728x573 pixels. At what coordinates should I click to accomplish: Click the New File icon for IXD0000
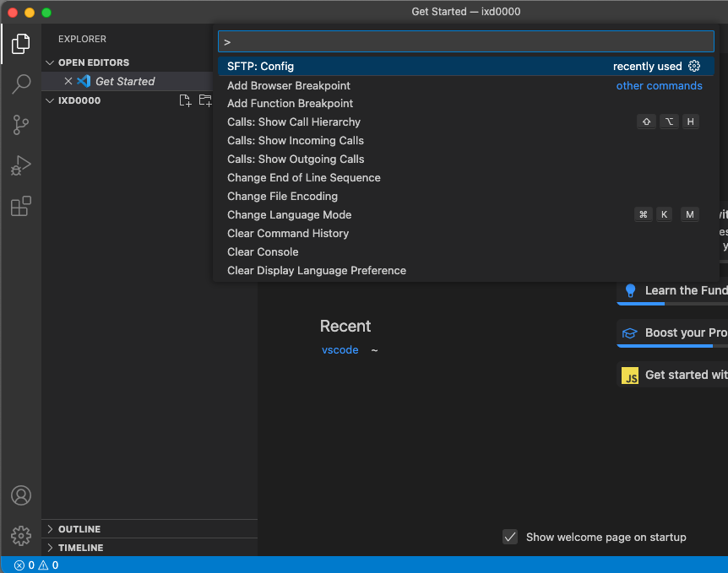tap(185, 100)
